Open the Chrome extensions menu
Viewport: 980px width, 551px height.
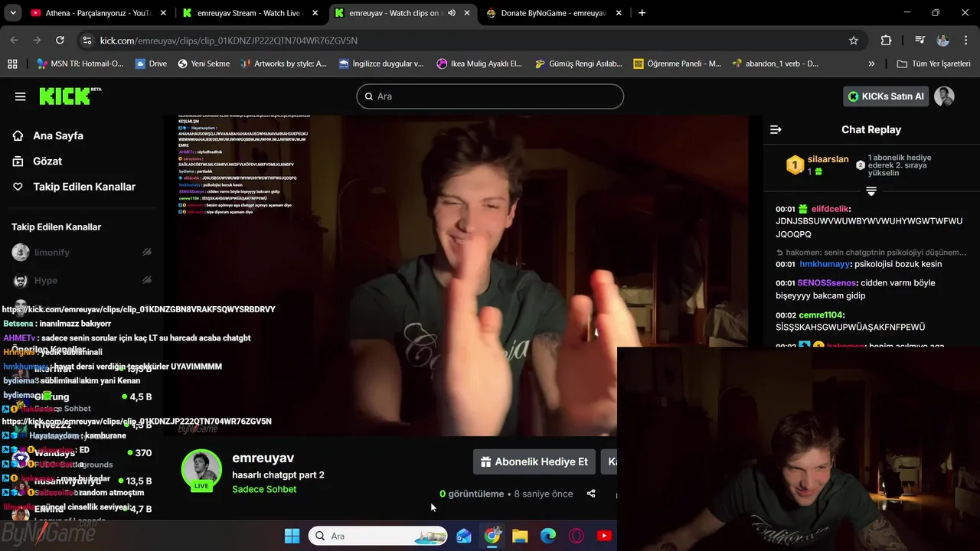click(886, 41)
